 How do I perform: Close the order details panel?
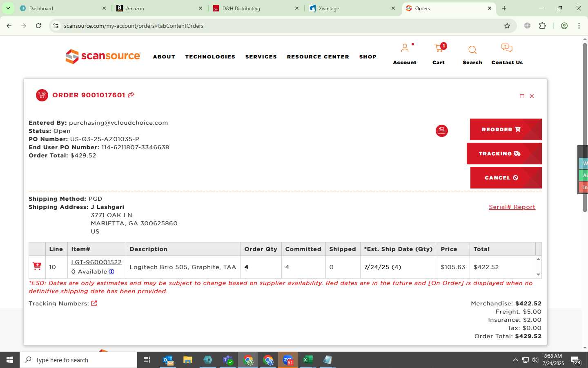pyautogui.click(x=532, y=96)
